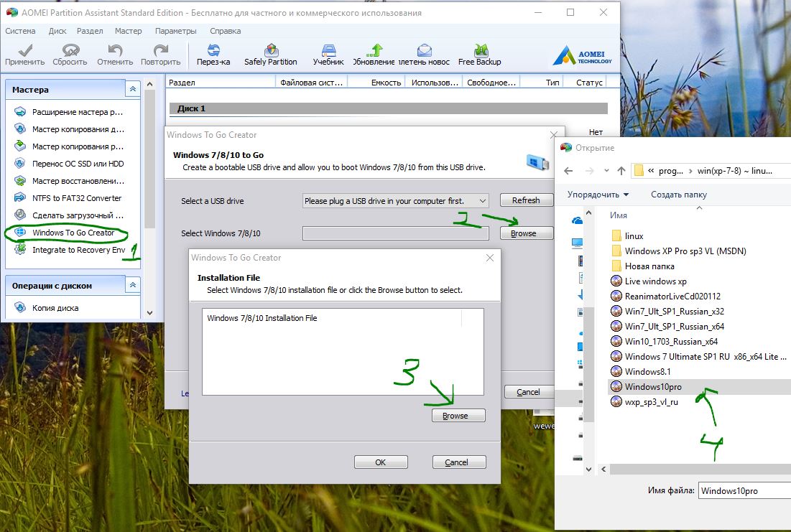Click Browse in the Installation File dialog
791x532 pixels.
(x=458, y=416)
